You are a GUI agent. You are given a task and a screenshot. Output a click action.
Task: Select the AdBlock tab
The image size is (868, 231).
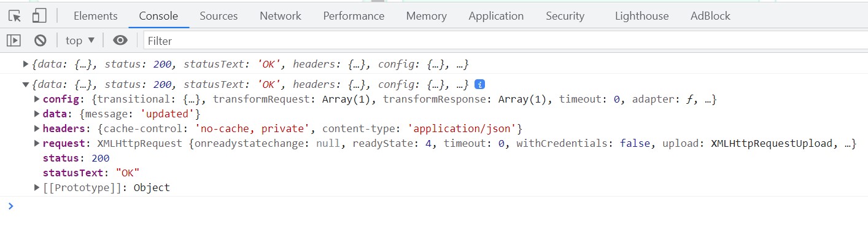[x=710, y=16]
